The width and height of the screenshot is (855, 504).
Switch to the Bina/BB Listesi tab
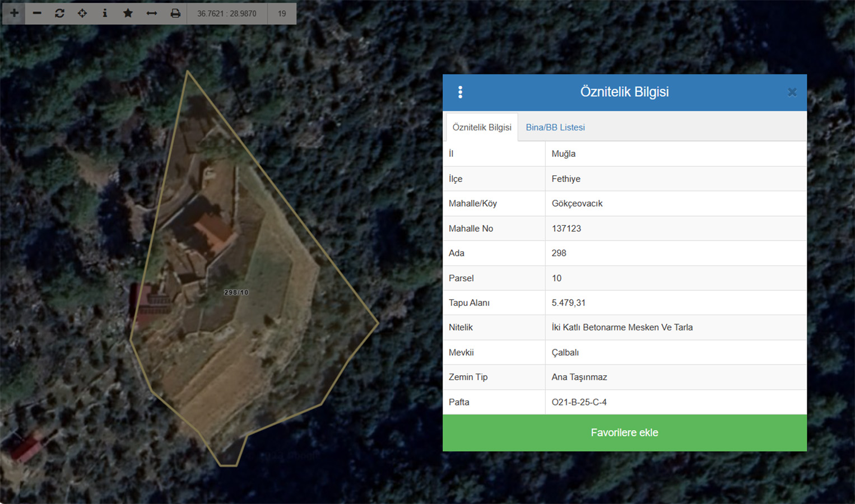pos(555,127)
